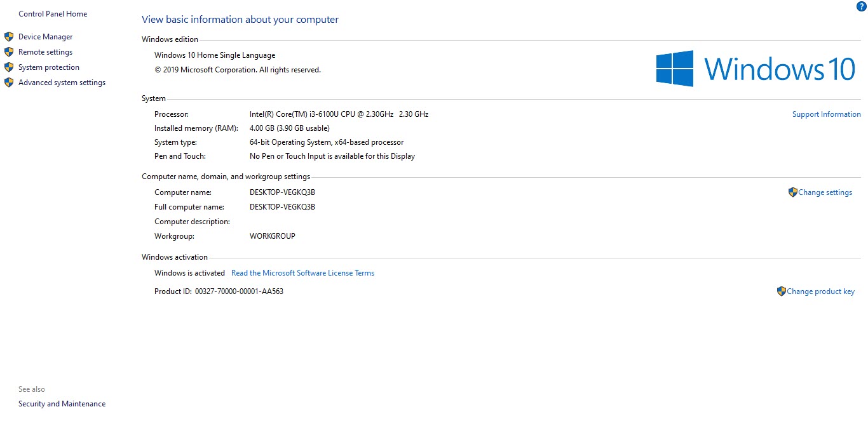
Task: Select the System protection link
Action: pos(49,67)
